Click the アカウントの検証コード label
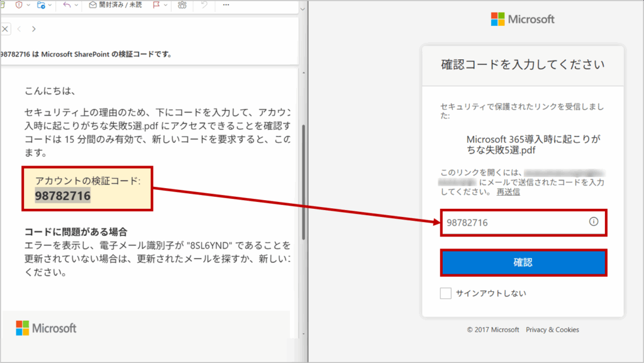 87,181
